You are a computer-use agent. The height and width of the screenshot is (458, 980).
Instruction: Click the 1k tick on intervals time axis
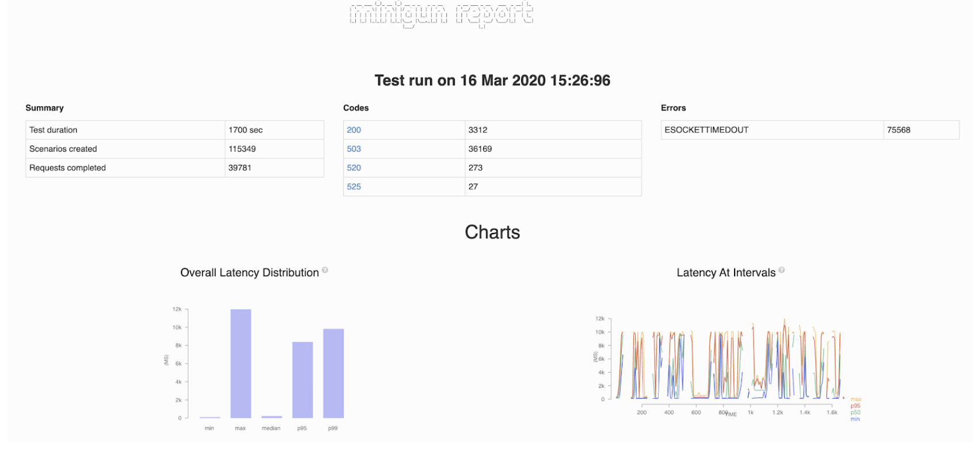(x=750, y=413)
